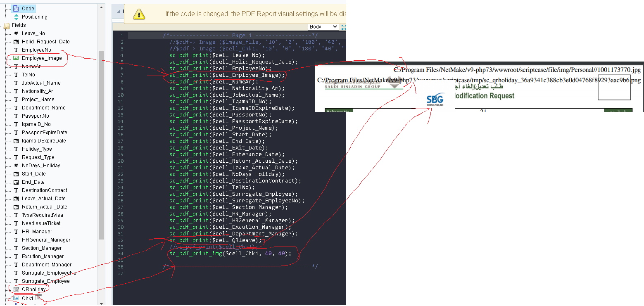This screenshot has height=306, width=644.
Task: Click the calendar icon beside Holid_Request_Date
Action: (x=16, y=42)
